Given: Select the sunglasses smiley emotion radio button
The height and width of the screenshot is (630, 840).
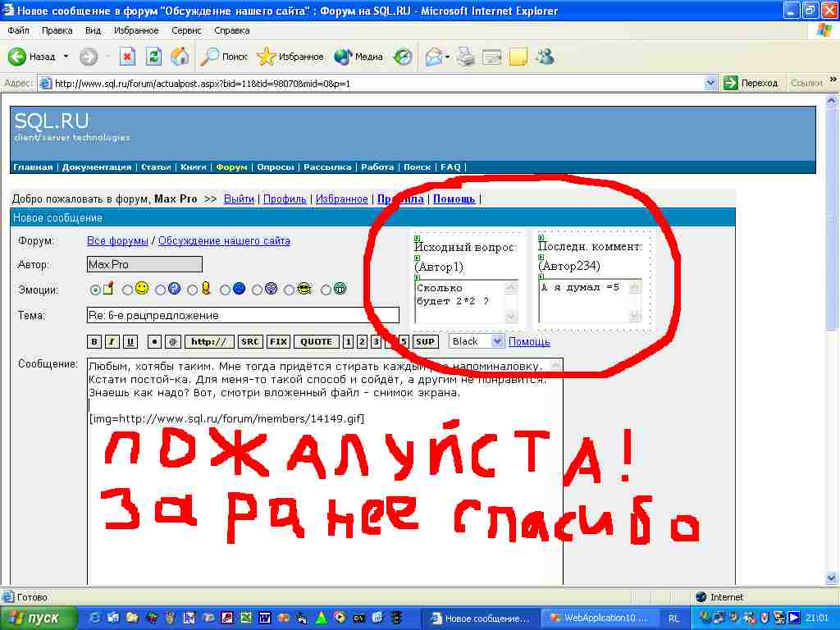Looking at the screenshot, I should (x=290, y=290).
